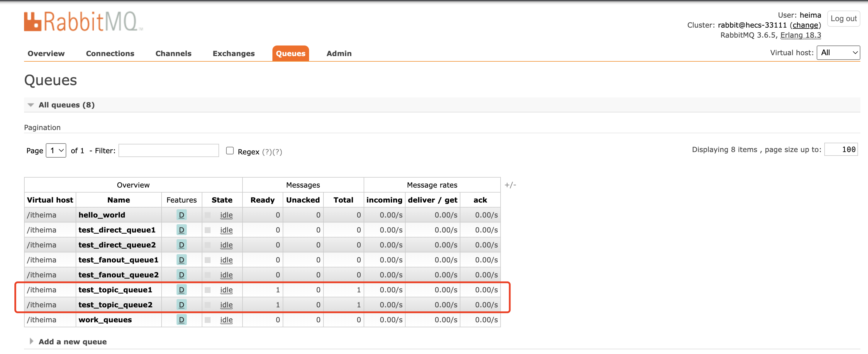Click the cluster change link

[x=805, y=25]
